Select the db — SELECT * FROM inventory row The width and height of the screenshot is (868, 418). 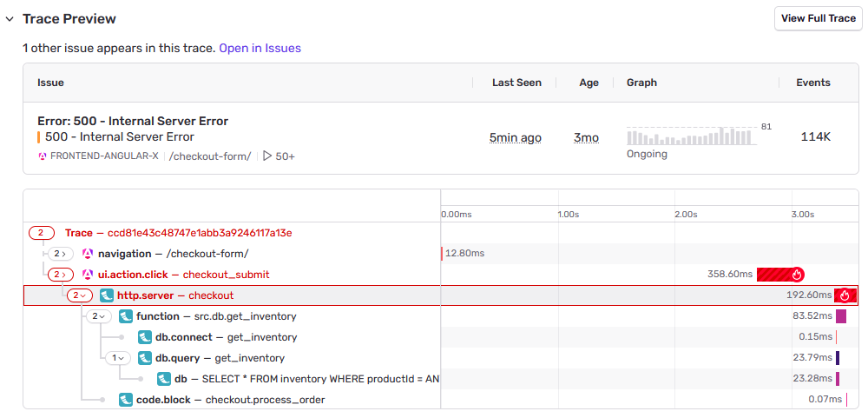[x=441, y=379]
